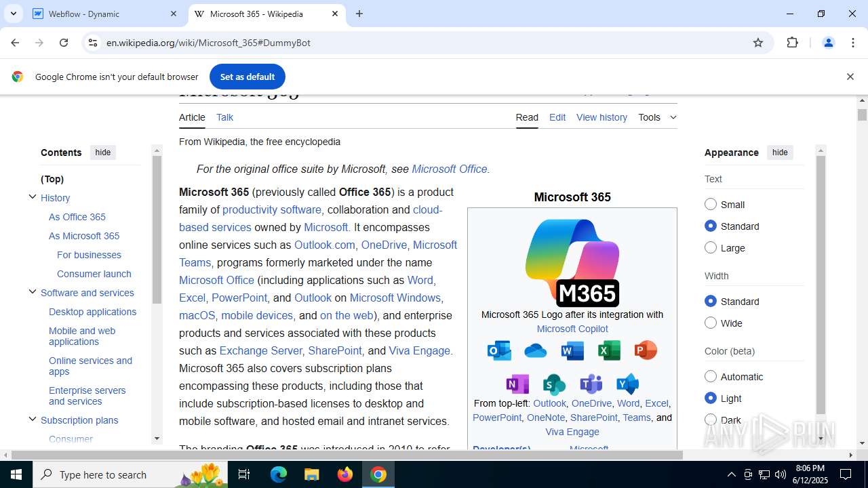Viewport: 868px width, 488px height.
Task: Dismiss the default browser notification bar
Action: pyautogui.click(x=850, y=77)
